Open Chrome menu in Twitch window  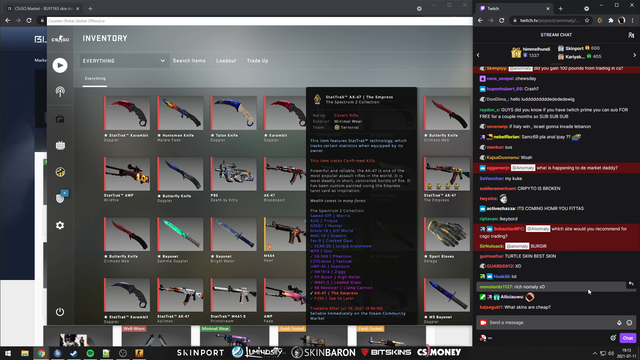633,20
